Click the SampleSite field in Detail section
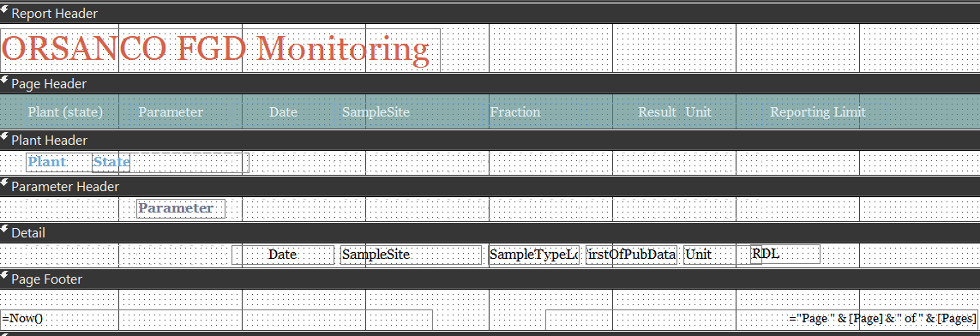This screenshot has width=980, height=336. (x=412, y=255)
